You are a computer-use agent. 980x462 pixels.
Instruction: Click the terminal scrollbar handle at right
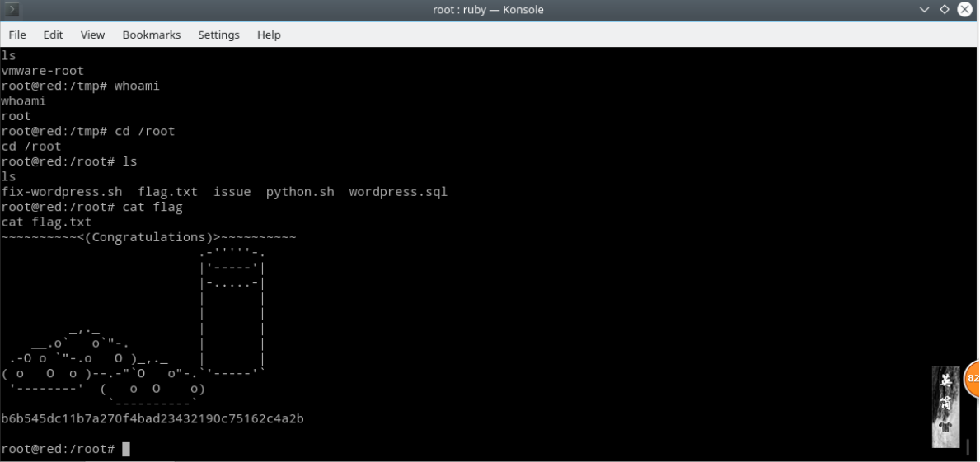968,447
